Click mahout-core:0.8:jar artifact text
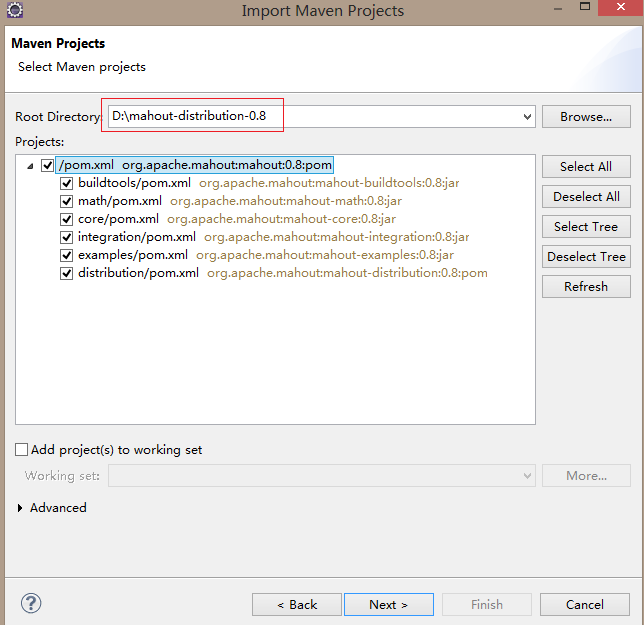The image size is (644, 625). pos(281,219)
